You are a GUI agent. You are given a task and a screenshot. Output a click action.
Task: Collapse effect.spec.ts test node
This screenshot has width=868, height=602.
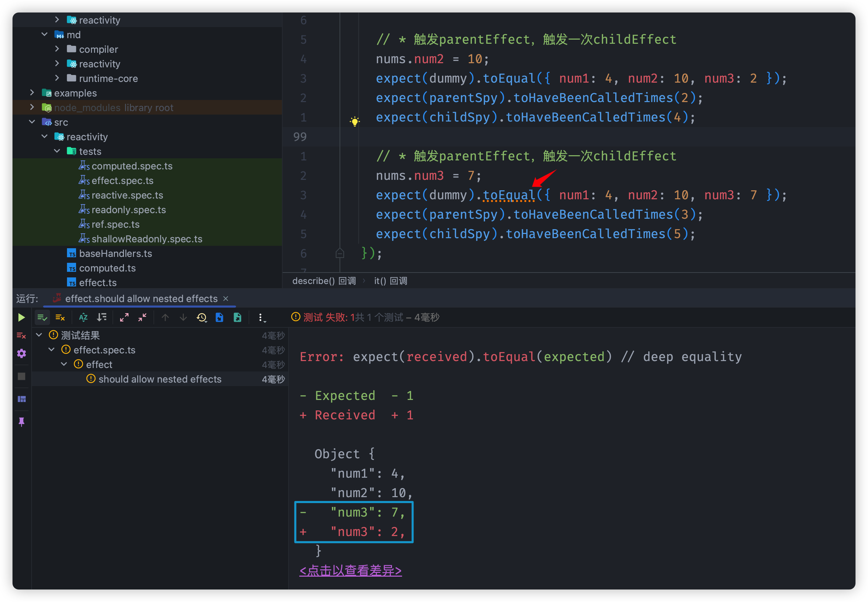point(52,350)
